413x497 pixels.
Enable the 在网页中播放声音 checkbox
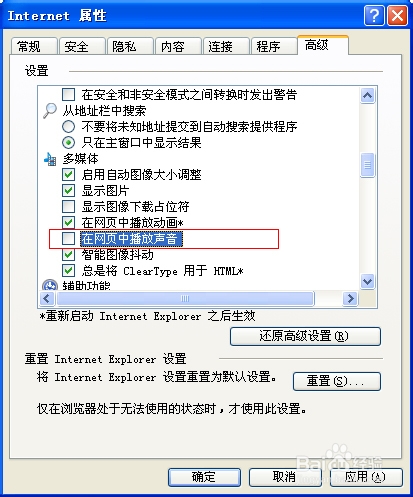68,239
